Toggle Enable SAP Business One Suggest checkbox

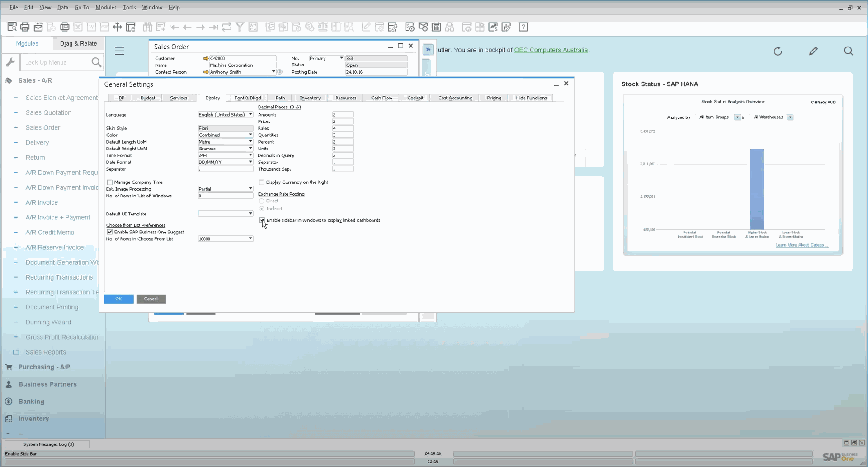click(109, 232)
